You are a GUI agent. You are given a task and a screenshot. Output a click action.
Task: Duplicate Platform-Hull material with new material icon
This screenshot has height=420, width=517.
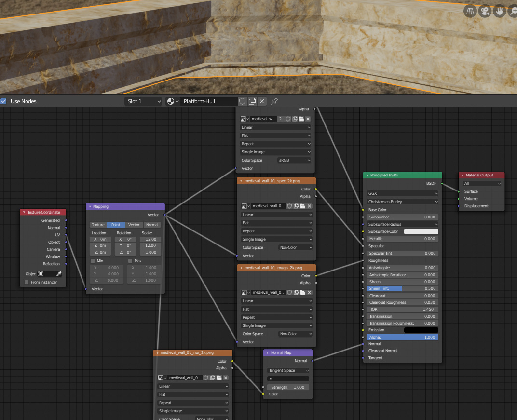252,101
